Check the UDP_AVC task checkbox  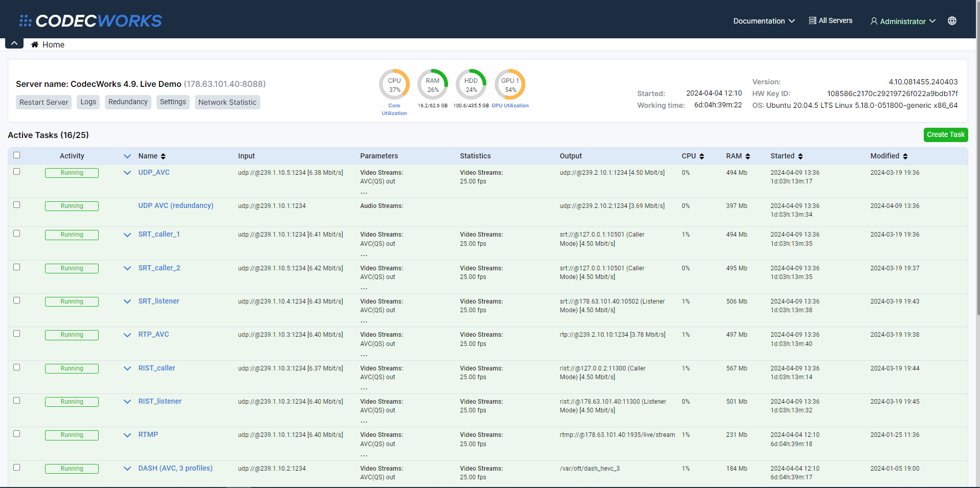(x=17, y=172)
